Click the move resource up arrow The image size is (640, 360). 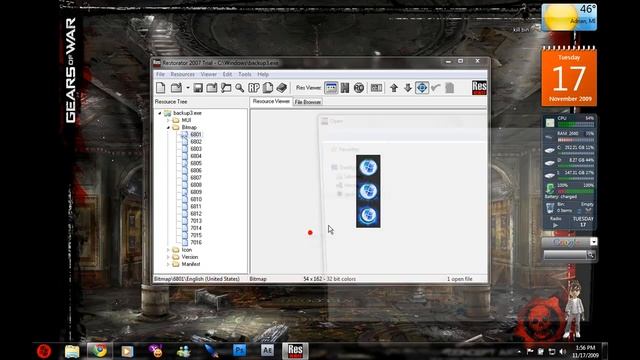coord(394,88)
